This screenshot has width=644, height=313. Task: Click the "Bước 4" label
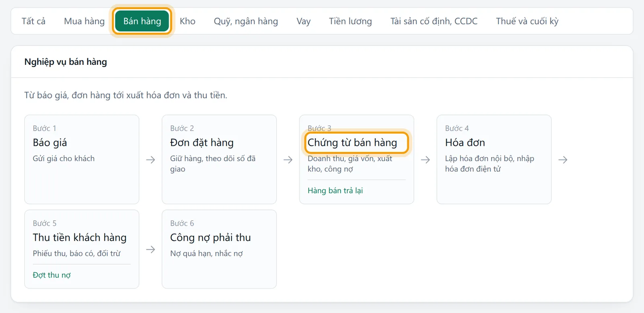pos(457,129)
